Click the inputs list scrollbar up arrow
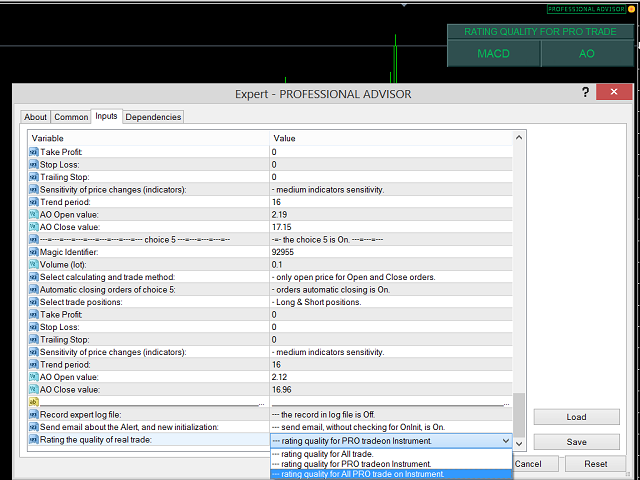The height and width of the screenshot is (480, 640). coord(519,137)
